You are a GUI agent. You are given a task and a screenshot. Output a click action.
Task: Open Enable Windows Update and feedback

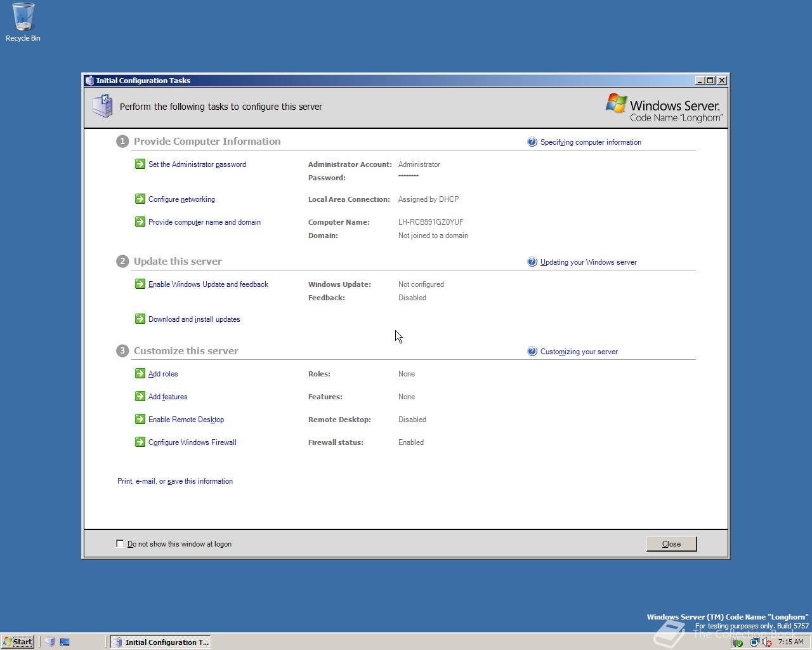click(208, 284)
